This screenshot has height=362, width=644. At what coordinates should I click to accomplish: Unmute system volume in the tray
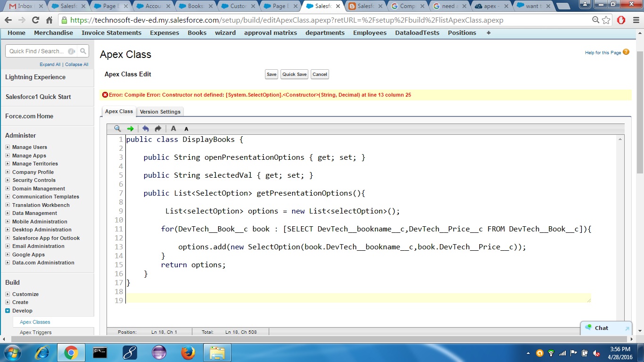click(x=596, y=354)
